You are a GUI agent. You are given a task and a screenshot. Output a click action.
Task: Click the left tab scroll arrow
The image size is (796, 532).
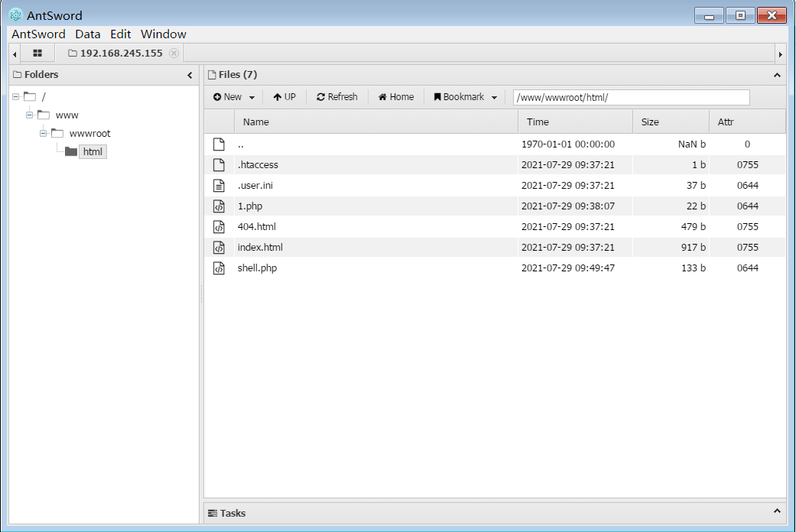(15, 54)
